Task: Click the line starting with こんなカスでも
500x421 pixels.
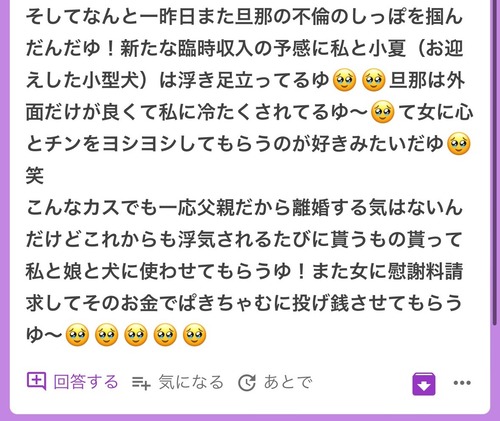Action: pyautogui.click(x=244, y=207)
